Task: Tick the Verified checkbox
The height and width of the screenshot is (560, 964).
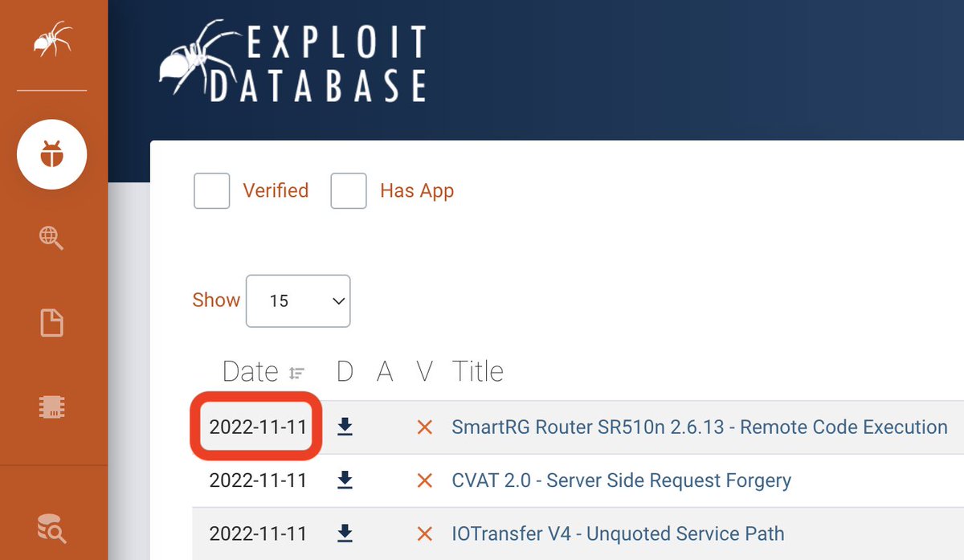Action: [212, 191]
